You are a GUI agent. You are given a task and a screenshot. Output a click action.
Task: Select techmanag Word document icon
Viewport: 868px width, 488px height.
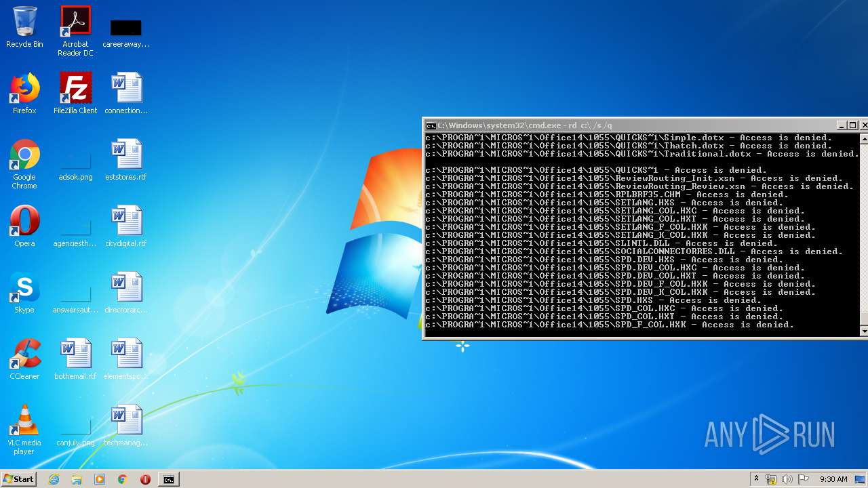click(x=126, y=426)
